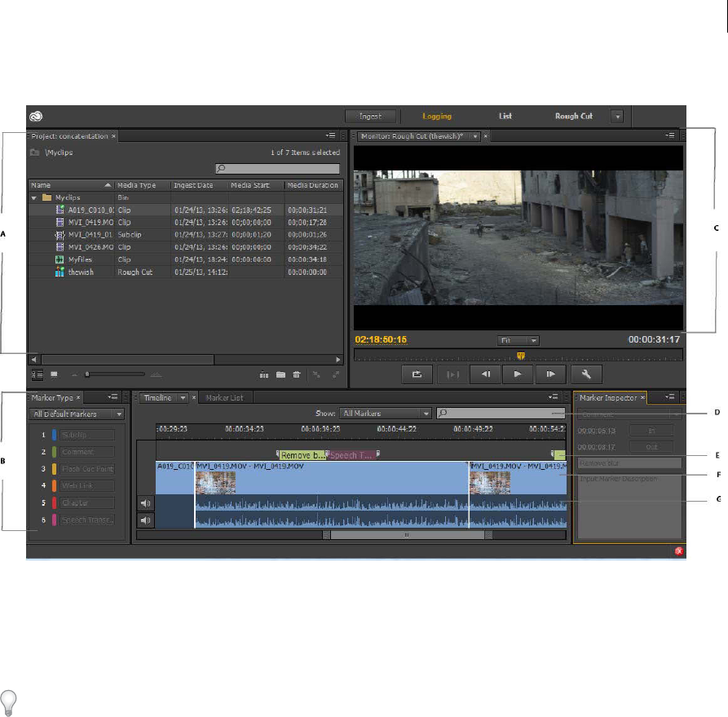Add a Chapter marker
This screenshot has width=728, height=717.
[x=88, y=502]
